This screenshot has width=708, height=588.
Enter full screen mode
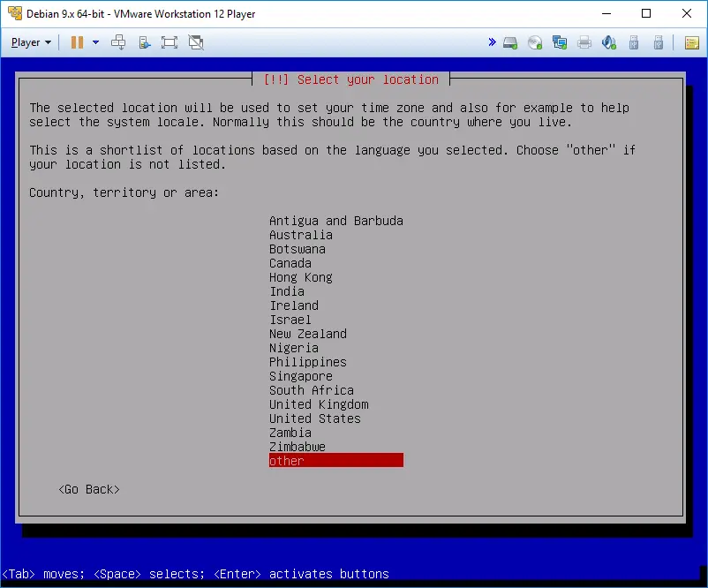click(169, 42)
